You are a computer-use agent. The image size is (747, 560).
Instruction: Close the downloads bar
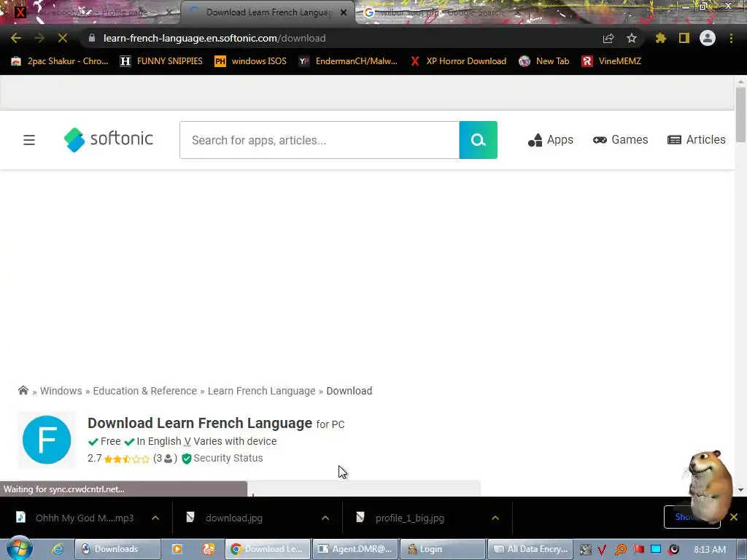coord(734,517)
